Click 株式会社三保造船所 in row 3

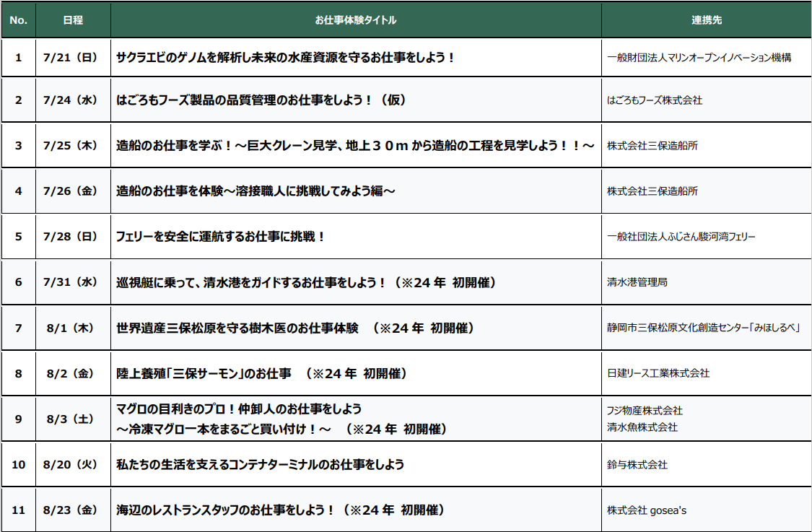707,146
